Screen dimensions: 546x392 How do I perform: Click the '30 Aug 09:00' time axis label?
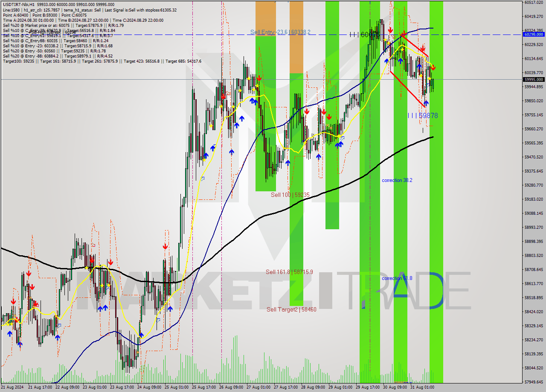click(395, 387)
